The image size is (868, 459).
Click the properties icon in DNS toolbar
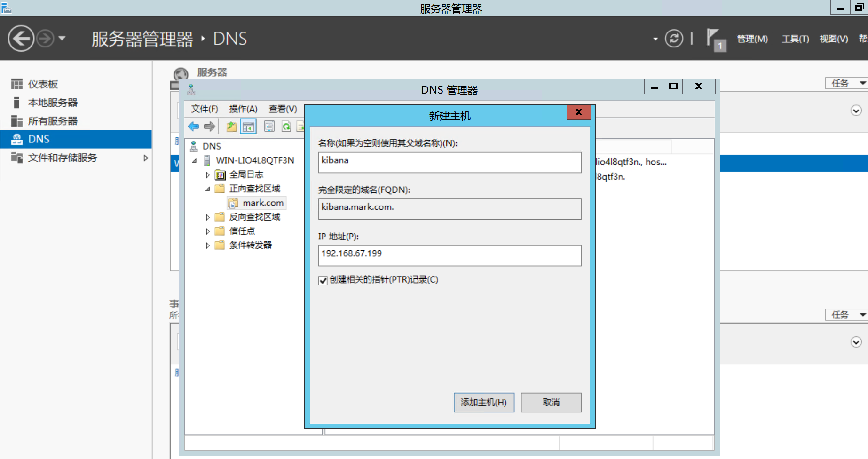tap(269, 126)
